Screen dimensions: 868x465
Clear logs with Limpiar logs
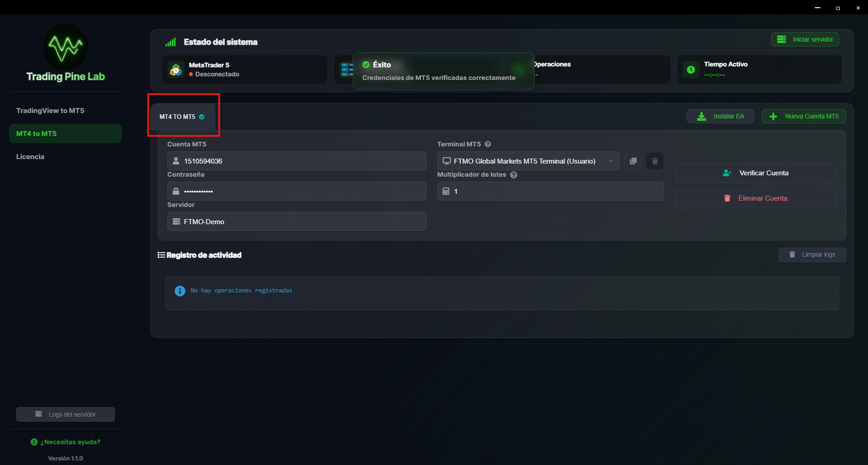tap(812, 254)
